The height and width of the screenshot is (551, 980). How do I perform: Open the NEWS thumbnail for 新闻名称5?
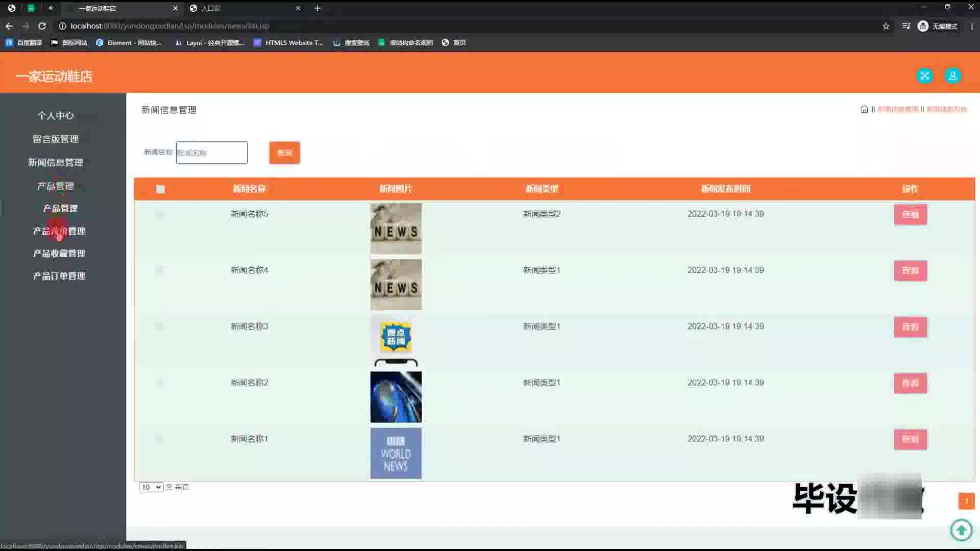pyautogui.click(x=396, y=229)
